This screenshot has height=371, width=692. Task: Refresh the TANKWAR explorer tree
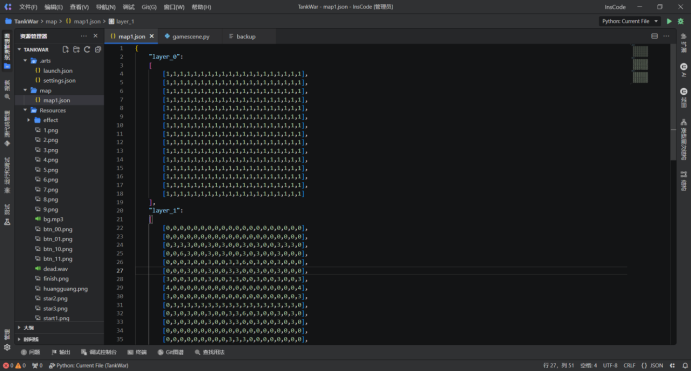[87, 49]
